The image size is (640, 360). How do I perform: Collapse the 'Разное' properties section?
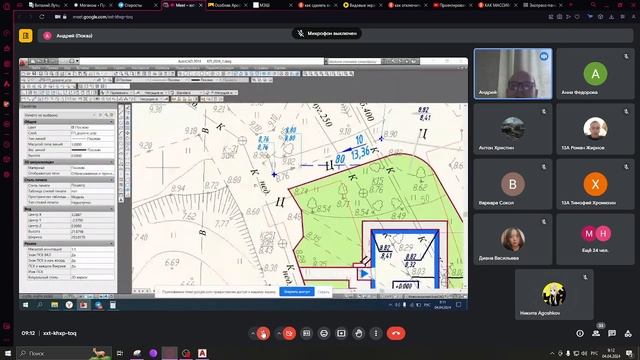111,244
